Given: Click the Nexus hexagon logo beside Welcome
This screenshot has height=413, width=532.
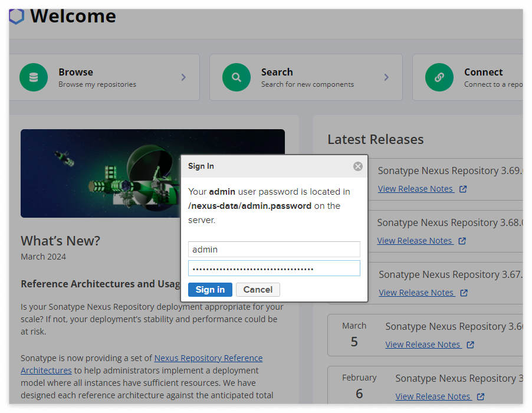Looking at the screenshot, I should pos(17,17).
